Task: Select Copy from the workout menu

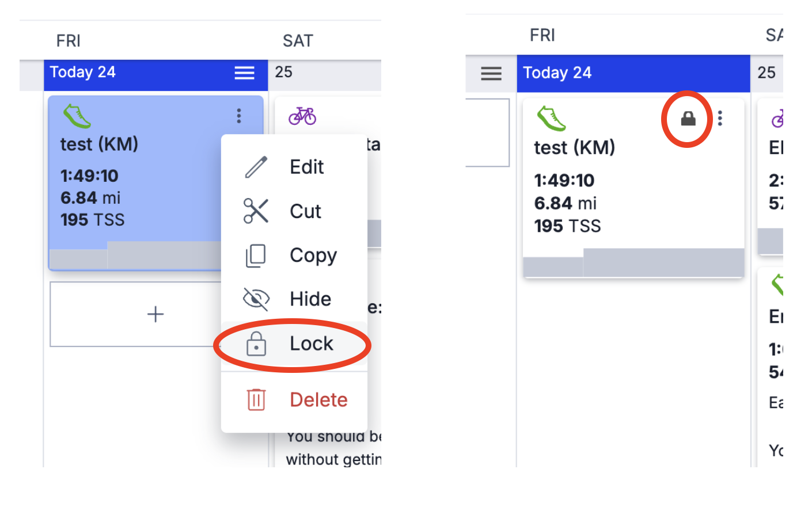Action: pos(313,255)
